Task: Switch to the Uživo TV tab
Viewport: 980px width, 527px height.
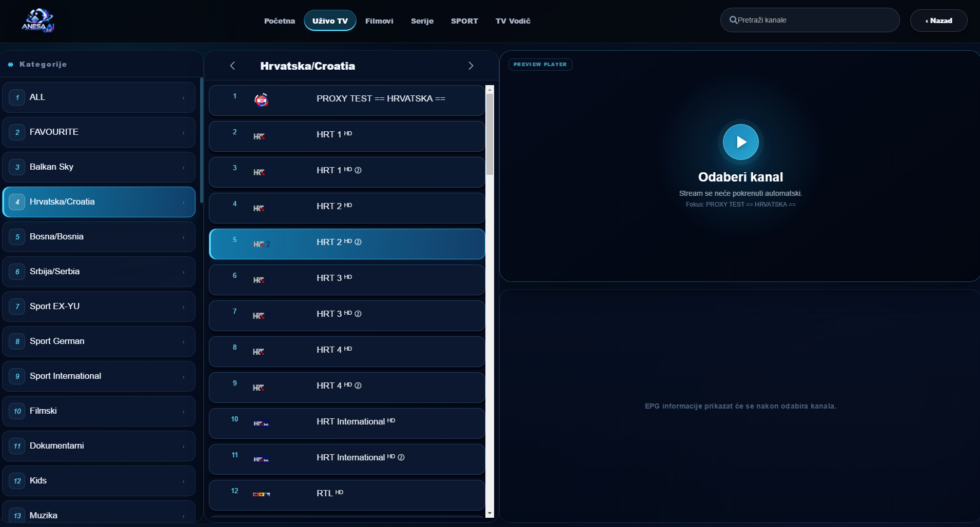Action: (x=330, y=21)
